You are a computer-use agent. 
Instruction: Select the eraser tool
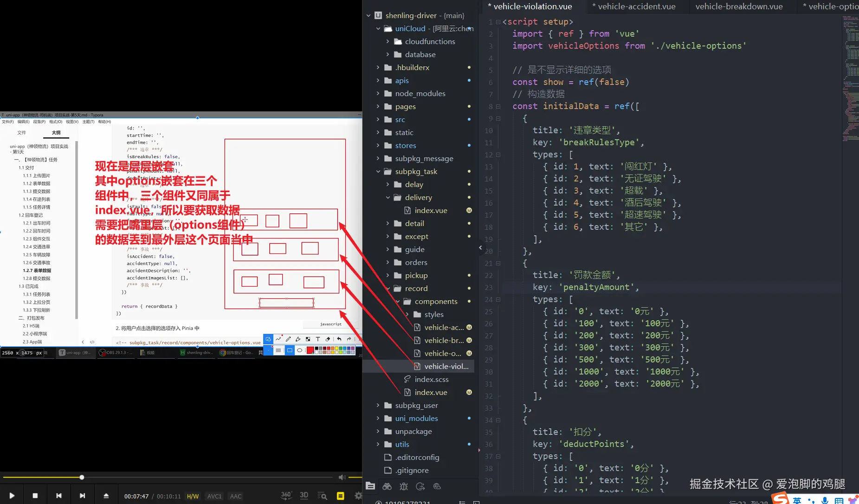click(x=328, y=339)
